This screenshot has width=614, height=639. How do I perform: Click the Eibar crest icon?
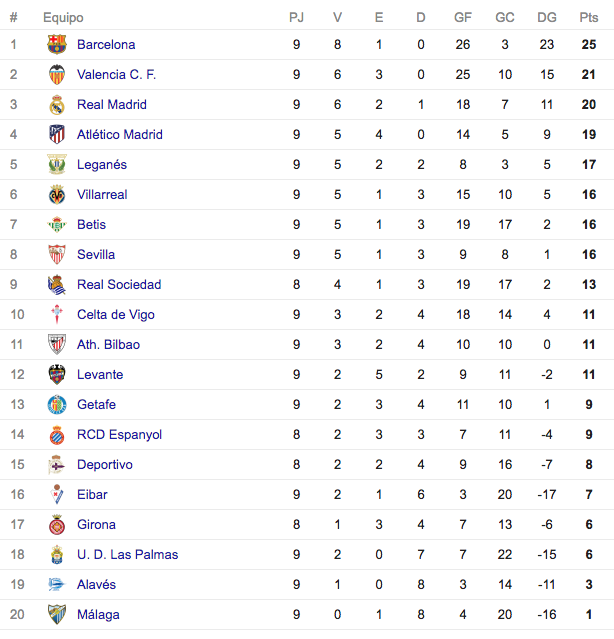(57, 494)
